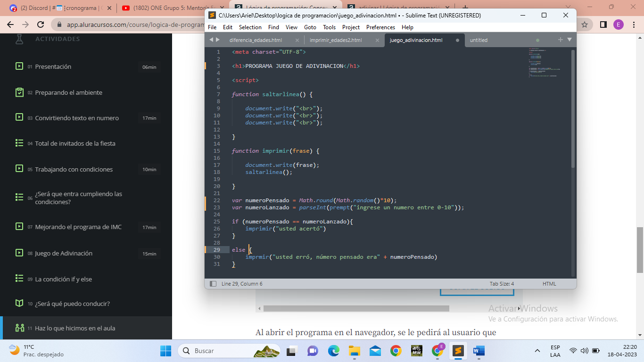Bookmark this page with the star icon
Screen dimensions: 644x362
click(585, 25)
